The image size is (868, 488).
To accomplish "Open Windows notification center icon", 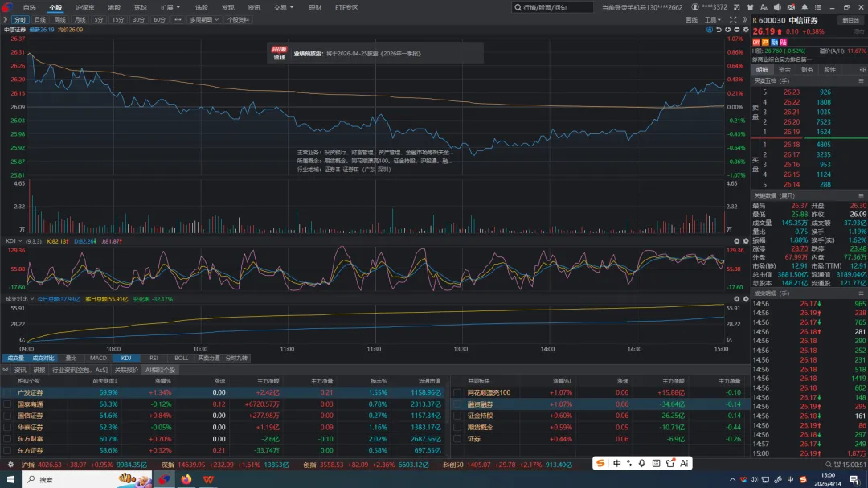I will (854, 480).
